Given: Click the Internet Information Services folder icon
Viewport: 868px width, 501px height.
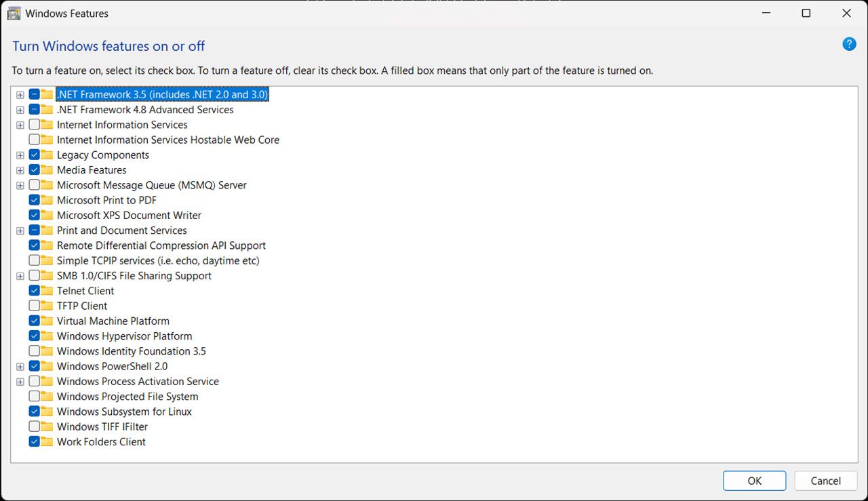Looking at the screenshot, I should coord(45,125).
